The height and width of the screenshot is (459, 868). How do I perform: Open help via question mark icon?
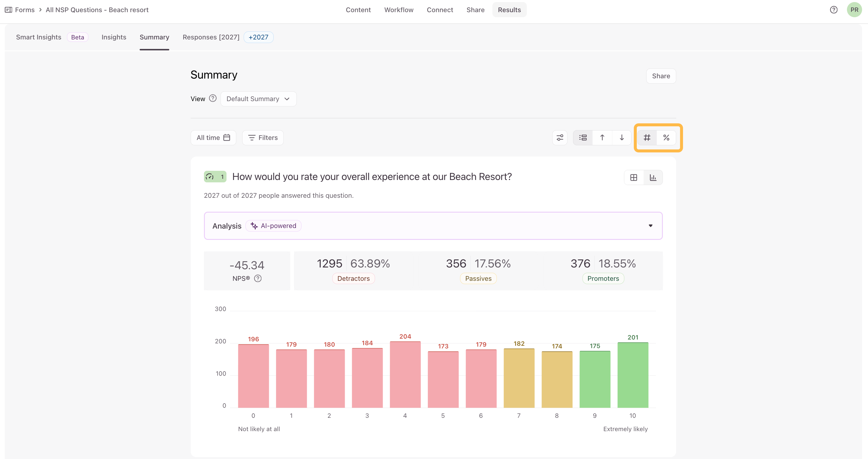click(x=833, y=10)
